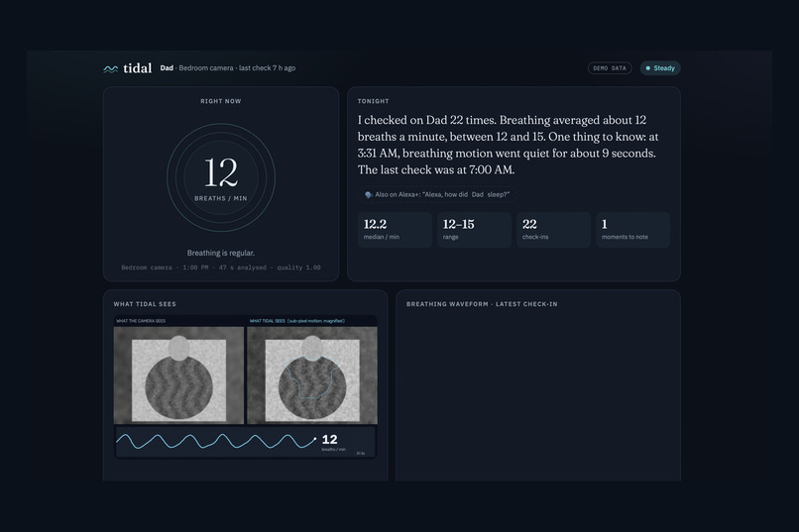Image resolution: width=799 pixels, height=532 pixels.
Task: Click the RIGHT NOW heading
Action: click(x=221, y=101)
